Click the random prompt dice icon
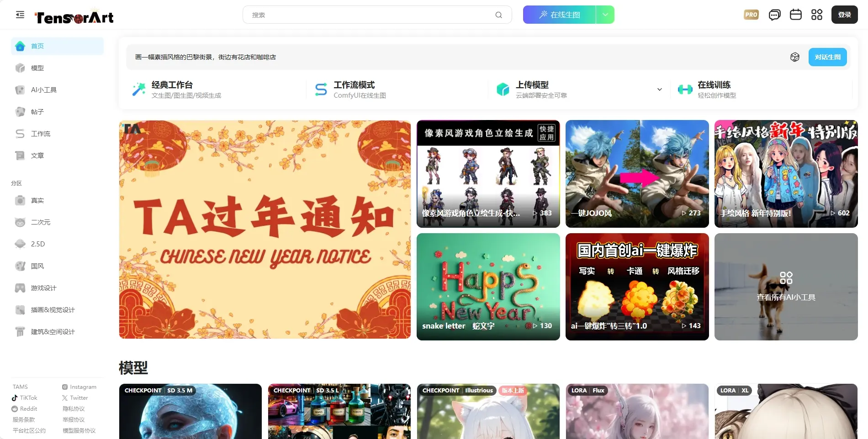 coord(794,57)
